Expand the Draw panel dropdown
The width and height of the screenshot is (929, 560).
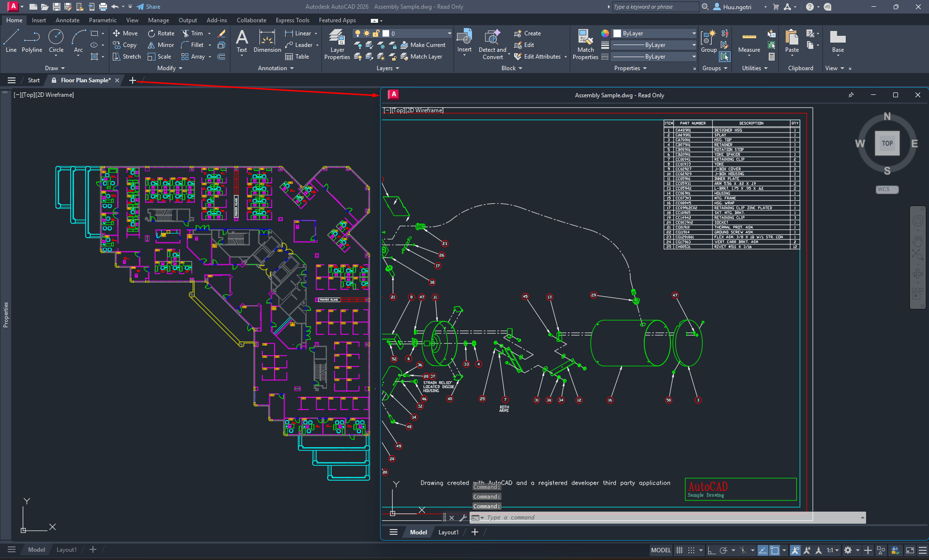[x=55, y=68]
